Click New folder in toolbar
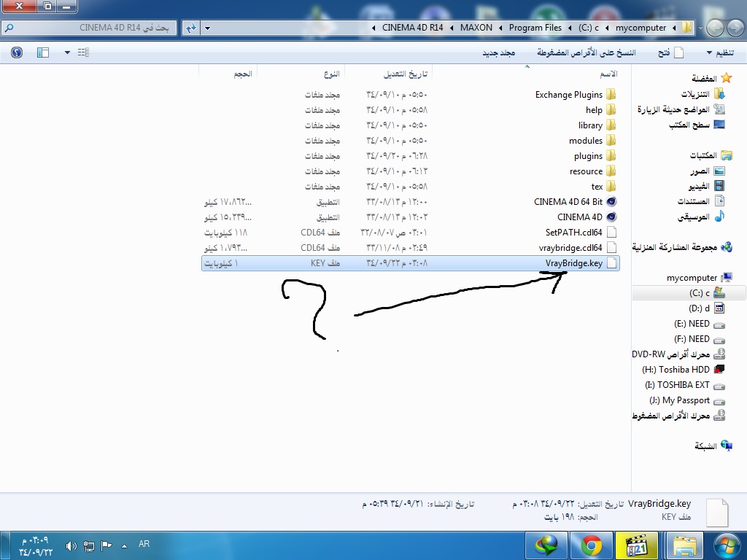Viewport: 747px width, 560px height. click(499, 52)
